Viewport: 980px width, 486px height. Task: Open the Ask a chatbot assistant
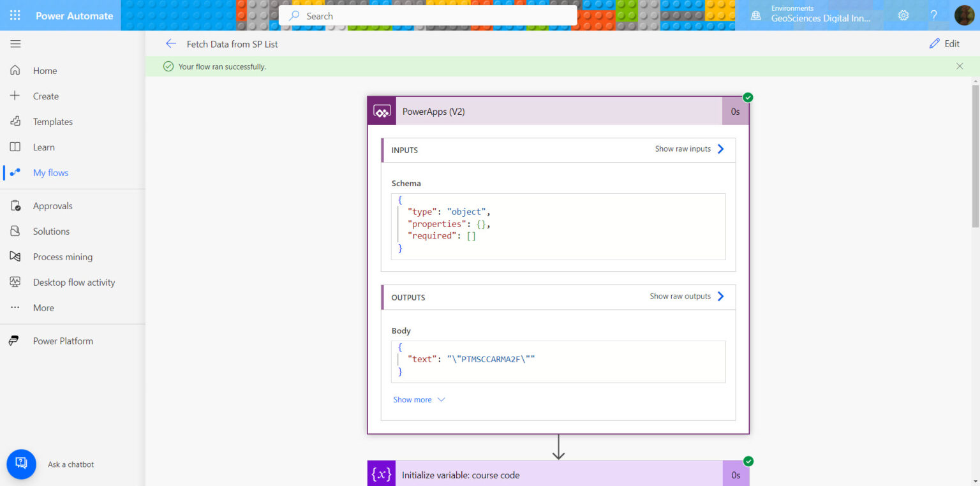(21, 464)
